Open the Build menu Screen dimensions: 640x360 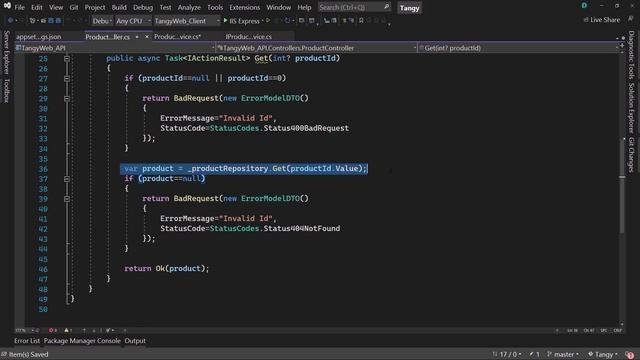click(119, 7)
